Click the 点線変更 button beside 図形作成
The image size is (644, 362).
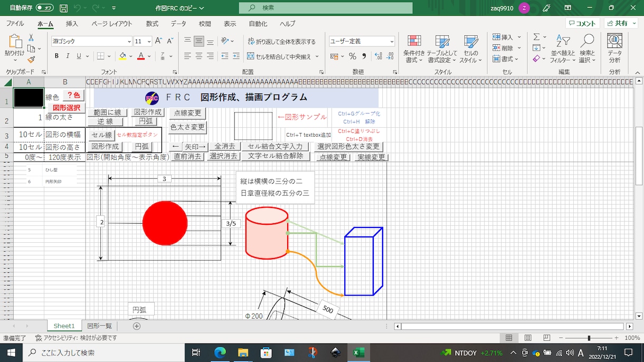point(188,113)
